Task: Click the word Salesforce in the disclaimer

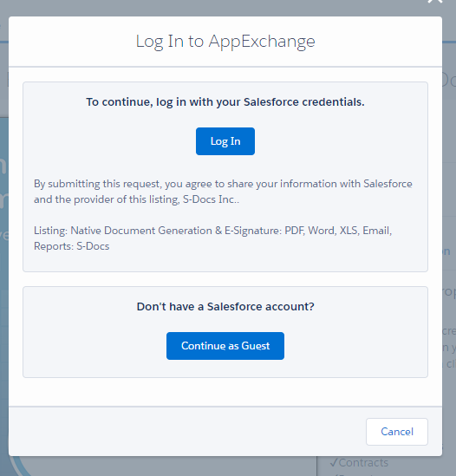Action: [x=388, y=184]
